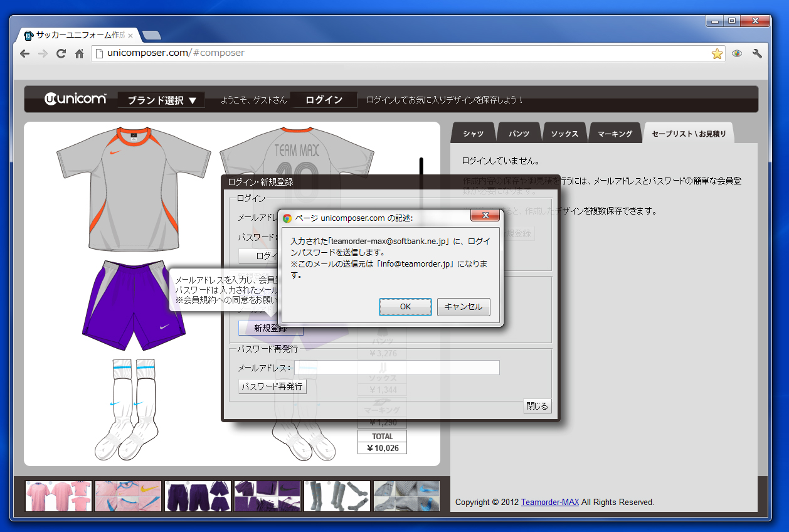Click the ログイン button in the header
The height and width of the screenshot is (532, 789).
coord(324,100)
